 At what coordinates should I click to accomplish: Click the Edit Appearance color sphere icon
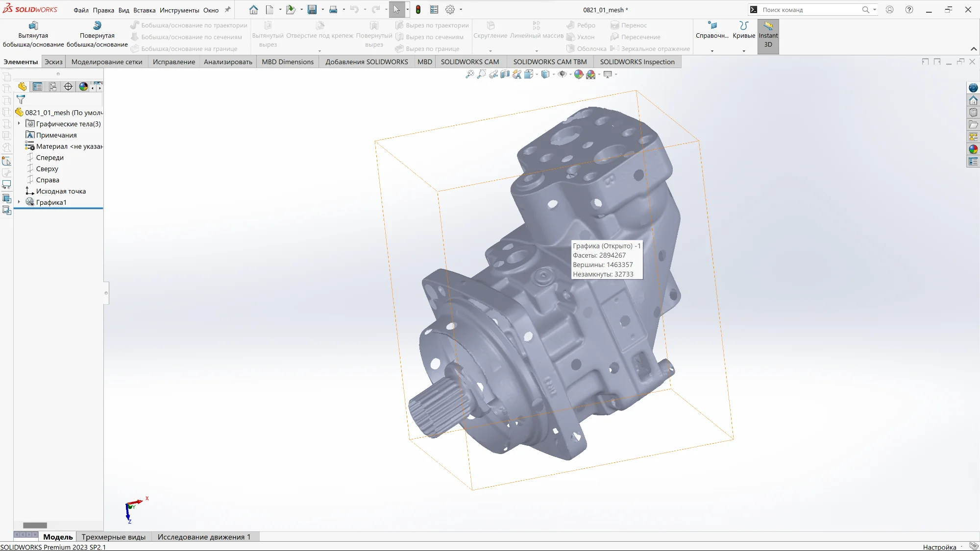(x=579, y=74)
